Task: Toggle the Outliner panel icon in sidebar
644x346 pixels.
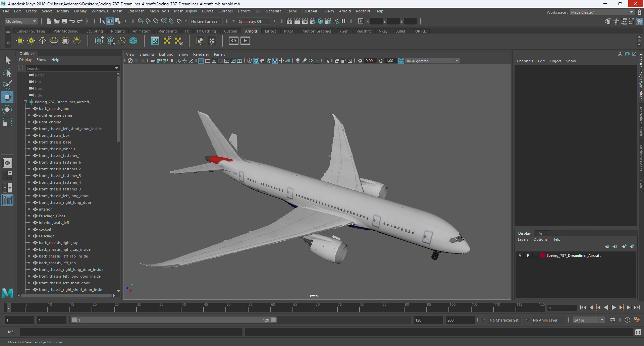Action: (7, 200)
